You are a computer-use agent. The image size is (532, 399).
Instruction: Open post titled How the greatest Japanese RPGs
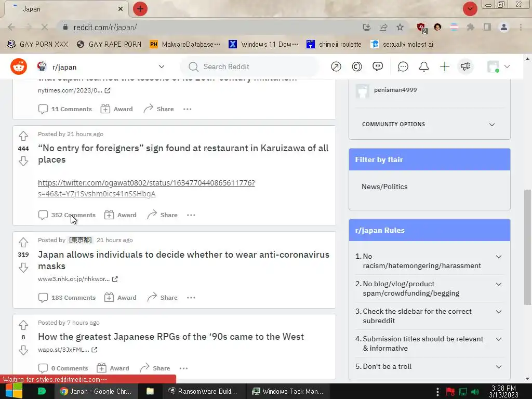coord(170,337)
